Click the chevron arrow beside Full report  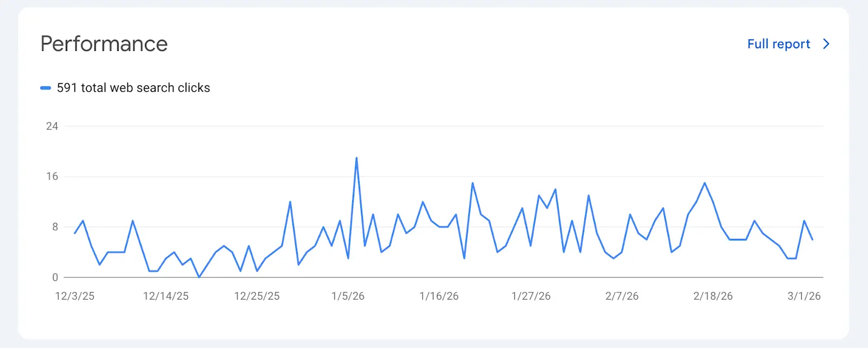(x=826, y=44)
